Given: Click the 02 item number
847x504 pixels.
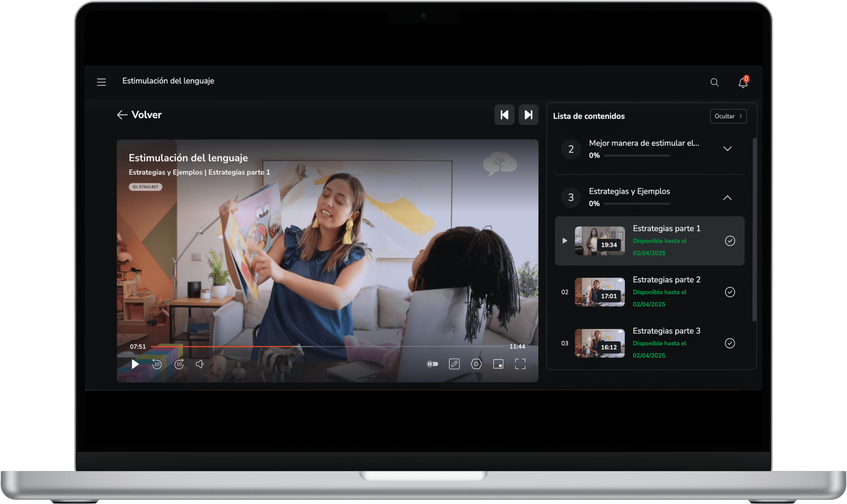Looking at the screenshot, I should coord(565,292).
